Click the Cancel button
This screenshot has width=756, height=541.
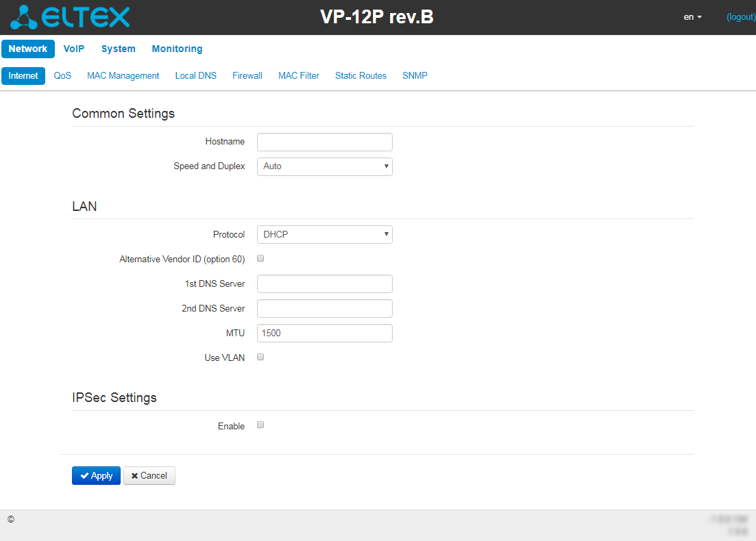(149, 476)
